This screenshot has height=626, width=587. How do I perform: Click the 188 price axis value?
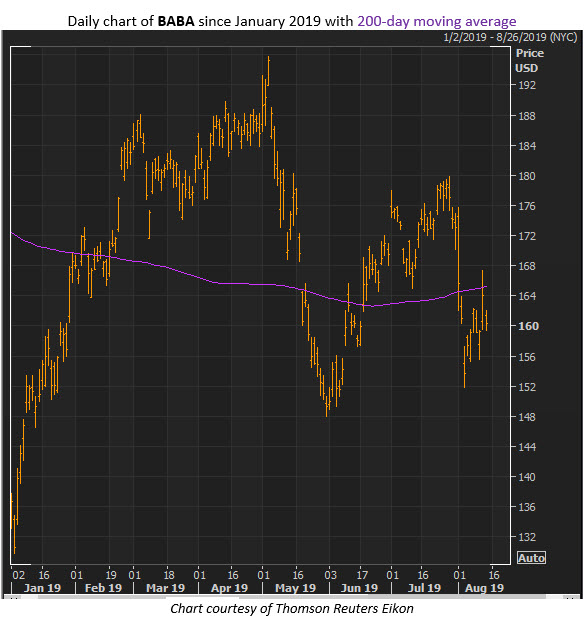click(x=527, y=116)
